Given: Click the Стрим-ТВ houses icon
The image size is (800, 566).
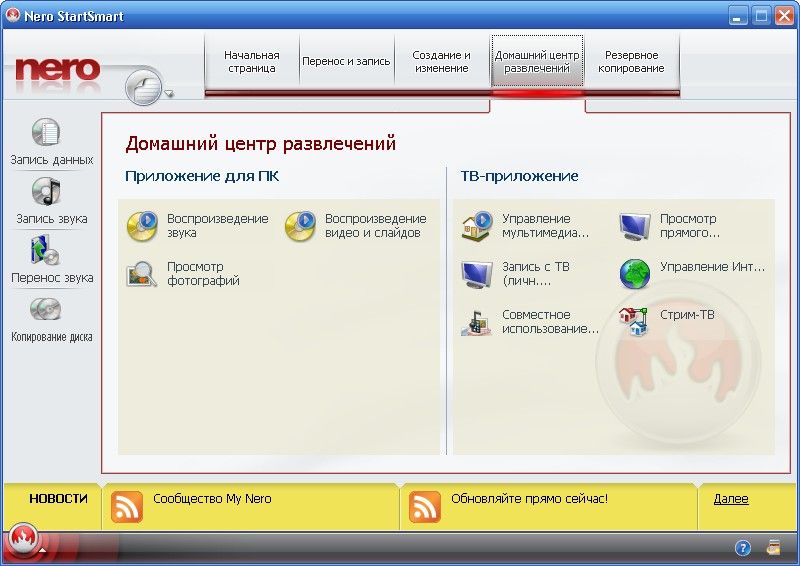Looking at the screenshot, I should click(x=633, y=321).
